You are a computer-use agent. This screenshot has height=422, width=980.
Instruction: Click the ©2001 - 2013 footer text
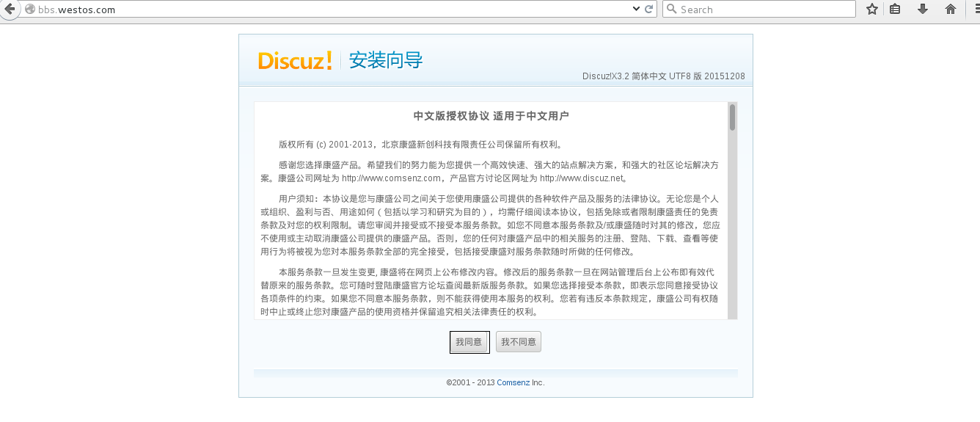point(470,382)
